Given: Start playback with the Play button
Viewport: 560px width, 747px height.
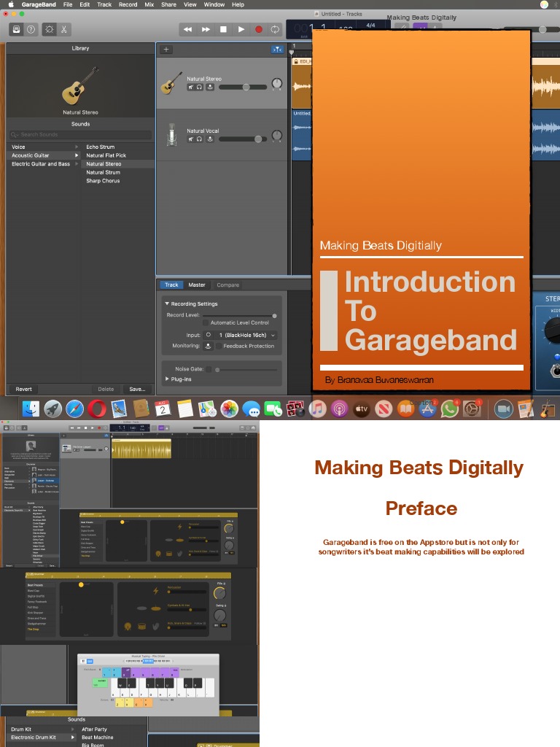Looking at the screenshot, I should pyautogui.click(x=241, y=29).
